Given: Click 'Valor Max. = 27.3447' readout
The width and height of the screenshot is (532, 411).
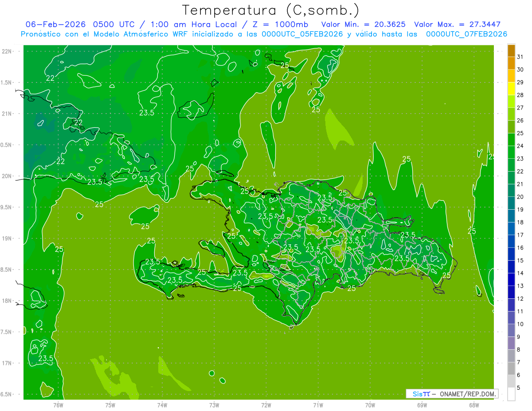Looking at the screenshot, I should pyautogui.click(x=457, y=24).
